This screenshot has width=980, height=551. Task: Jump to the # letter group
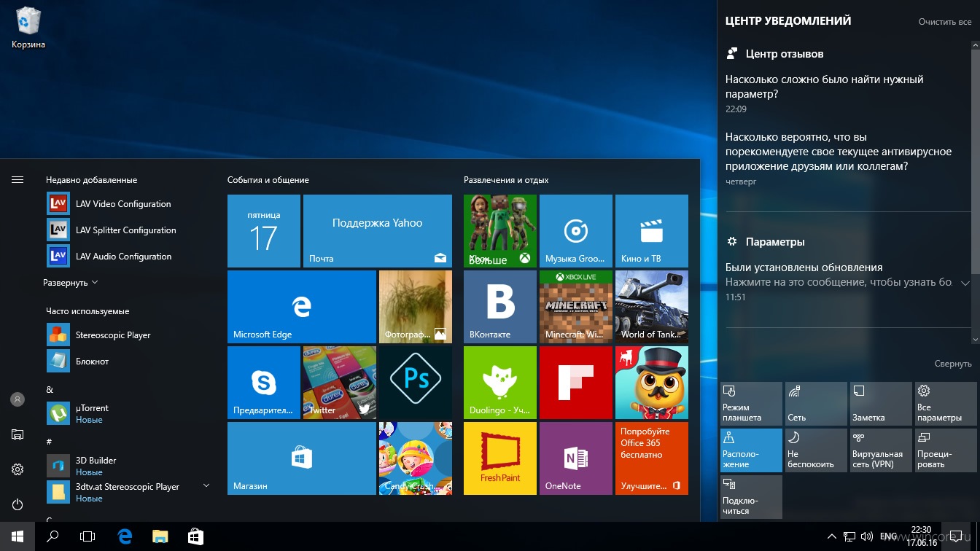[49, 442]
